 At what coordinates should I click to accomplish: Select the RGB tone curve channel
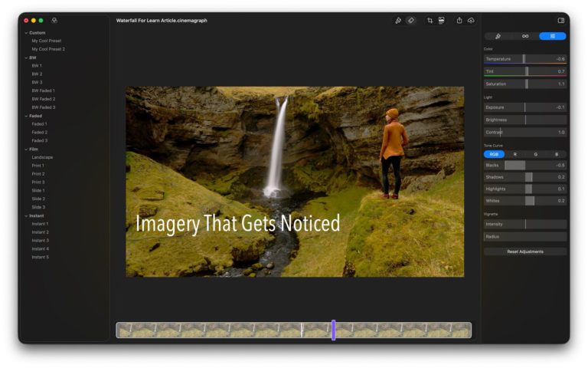point(494,154)
